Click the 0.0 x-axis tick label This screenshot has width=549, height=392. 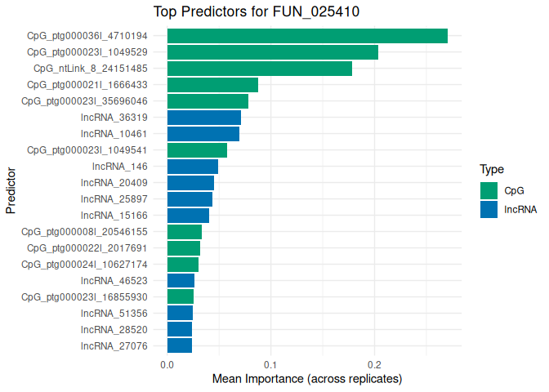tap(167, 365)
